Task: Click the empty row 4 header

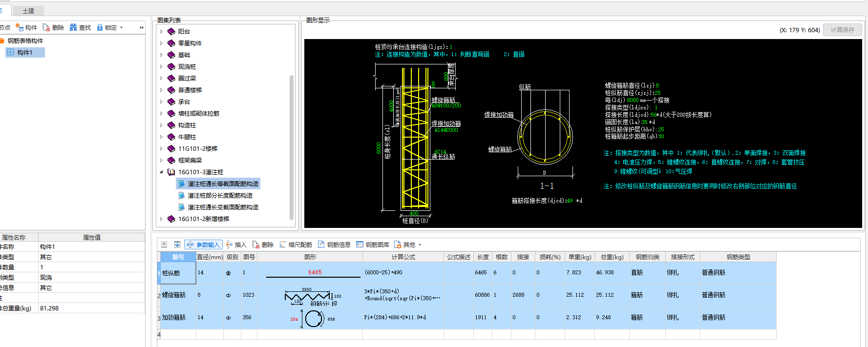Action: click(159, 334)
